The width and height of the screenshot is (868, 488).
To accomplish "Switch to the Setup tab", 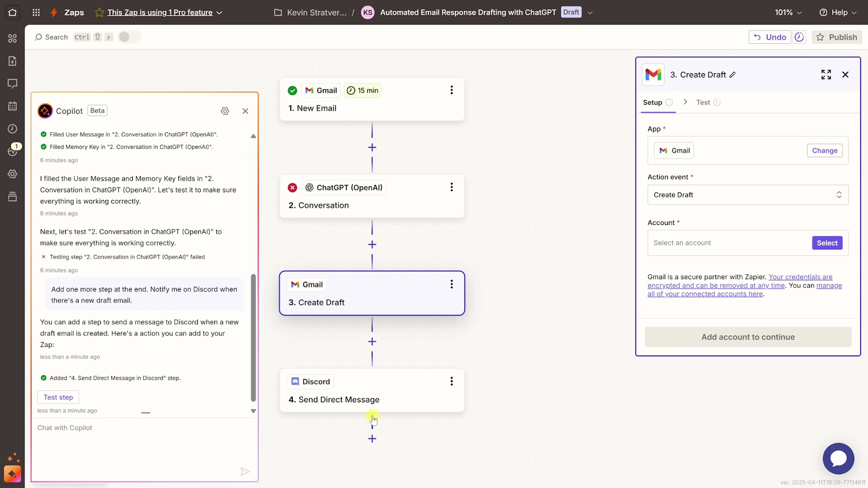I will 658,102.
